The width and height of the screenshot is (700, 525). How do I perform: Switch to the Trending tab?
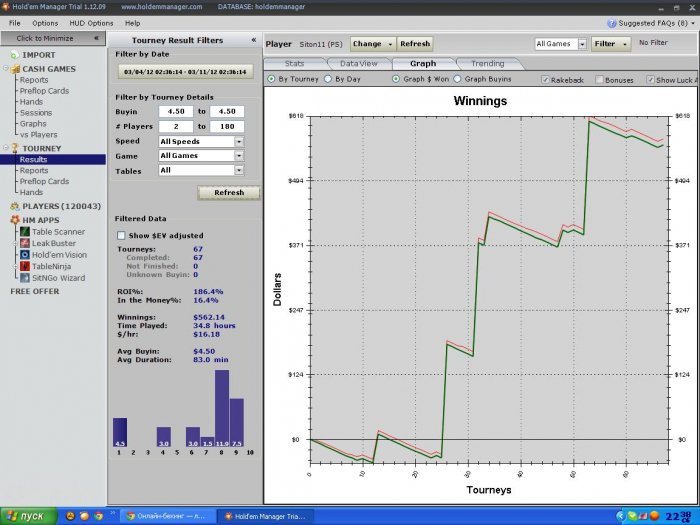(487, 63)
